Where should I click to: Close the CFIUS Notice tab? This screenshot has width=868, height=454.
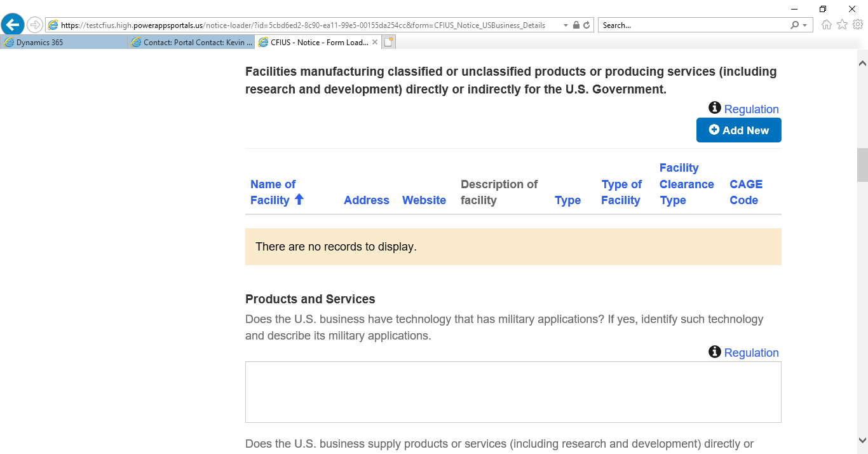click(x=375, y=43)
